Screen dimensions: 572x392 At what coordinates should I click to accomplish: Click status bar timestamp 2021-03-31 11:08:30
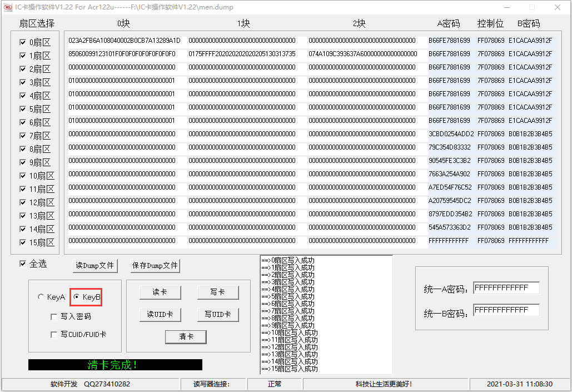[x=519, y=384]
